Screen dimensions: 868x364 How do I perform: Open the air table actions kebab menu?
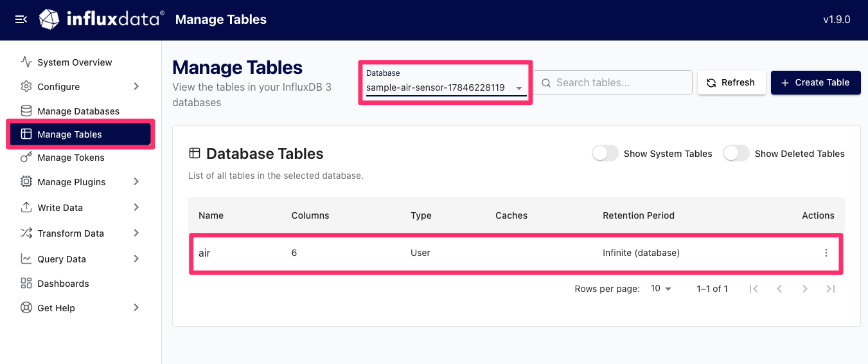click(826, 253)
